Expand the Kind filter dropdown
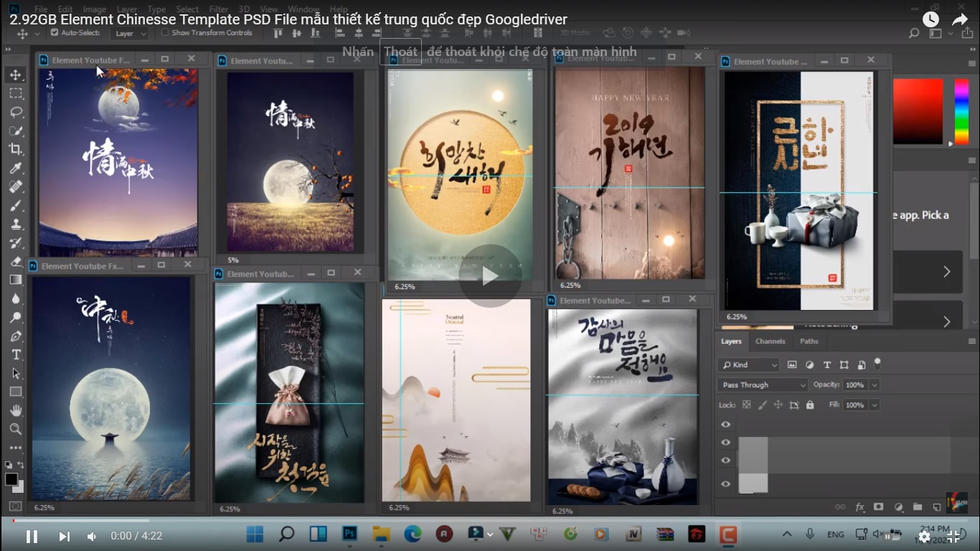This screenshot has height=551, width=980. click(x=748, y=365)
